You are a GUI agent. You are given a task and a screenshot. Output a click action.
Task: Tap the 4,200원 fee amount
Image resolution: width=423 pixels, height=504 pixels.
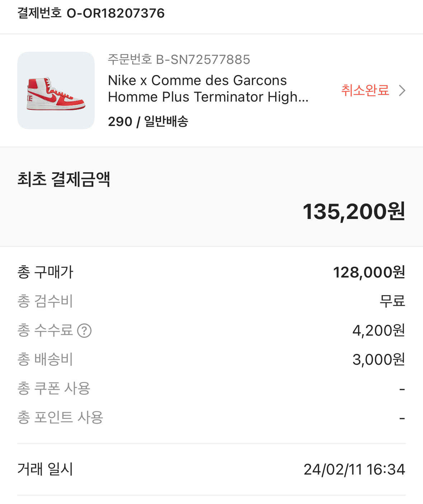(379, 331)
